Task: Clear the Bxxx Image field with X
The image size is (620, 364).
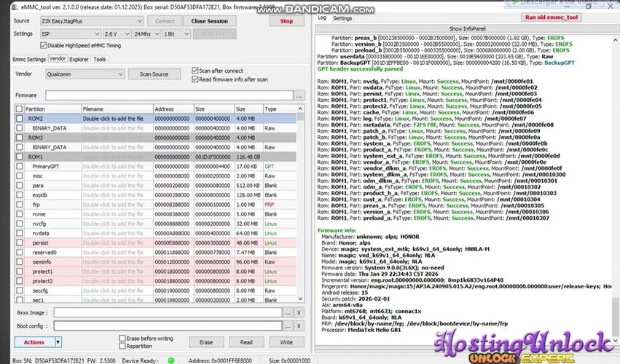Action: click(x=299, y=312)
